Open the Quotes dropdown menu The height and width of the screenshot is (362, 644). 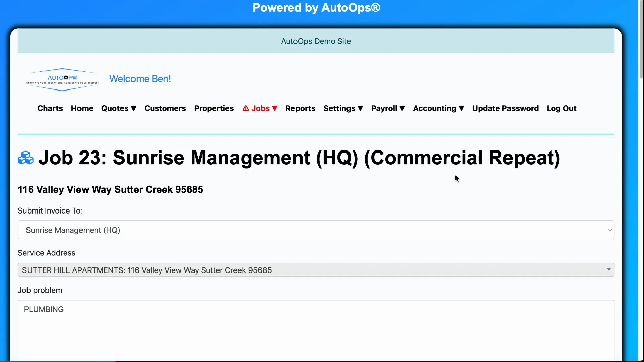point(119,108)
